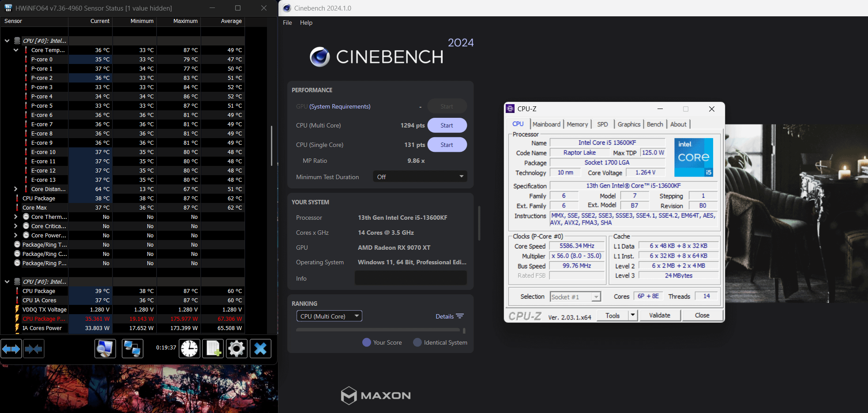Click the Validate button in CPU-Z
Viewport: 868px width, 413px height.
(x=659, y=315)
